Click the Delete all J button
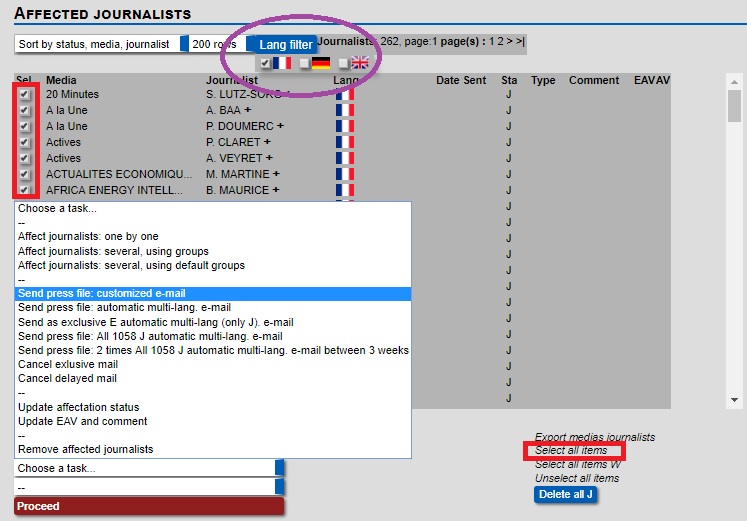Screen dimensions: 747x521 565,494
